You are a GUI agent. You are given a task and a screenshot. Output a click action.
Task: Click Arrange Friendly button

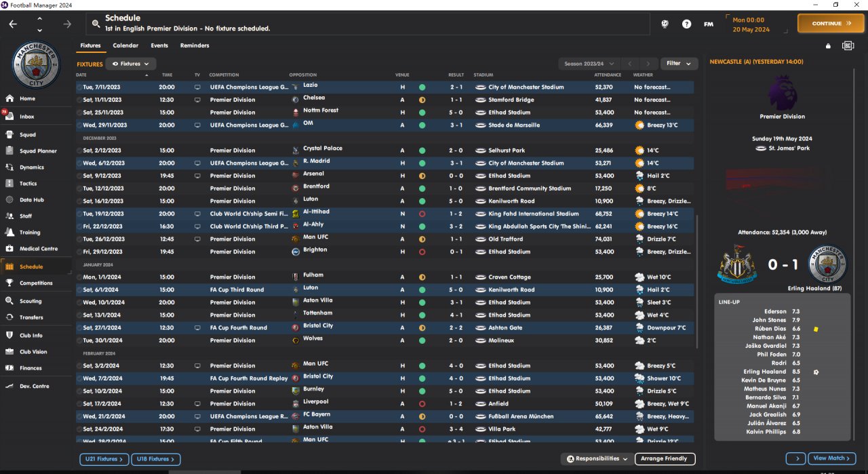coord(665,458)
